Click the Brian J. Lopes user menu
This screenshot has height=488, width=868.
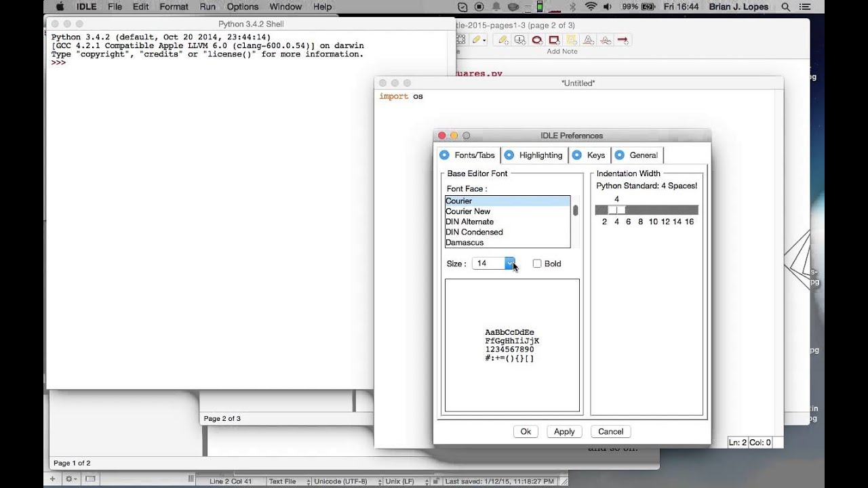pos(738,7)
